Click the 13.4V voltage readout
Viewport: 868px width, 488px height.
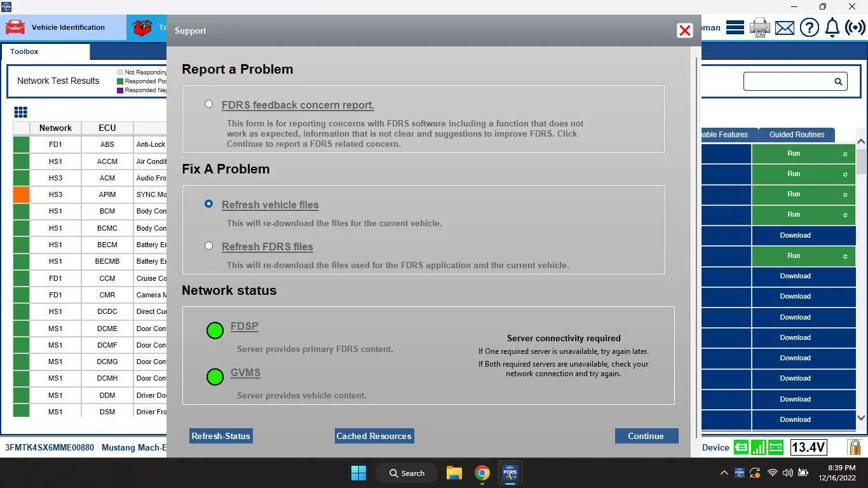(x=808, y=447)
